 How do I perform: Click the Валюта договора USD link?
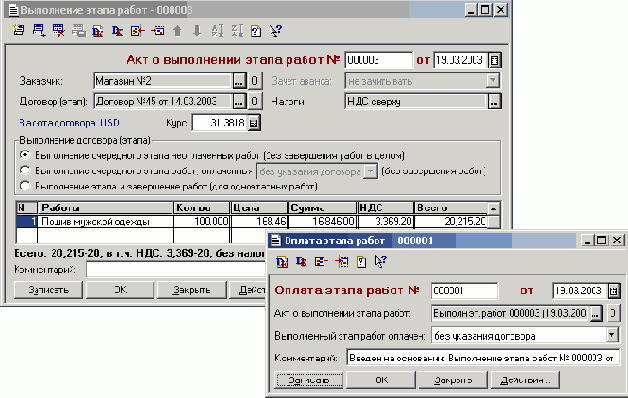tap(69, 123)
